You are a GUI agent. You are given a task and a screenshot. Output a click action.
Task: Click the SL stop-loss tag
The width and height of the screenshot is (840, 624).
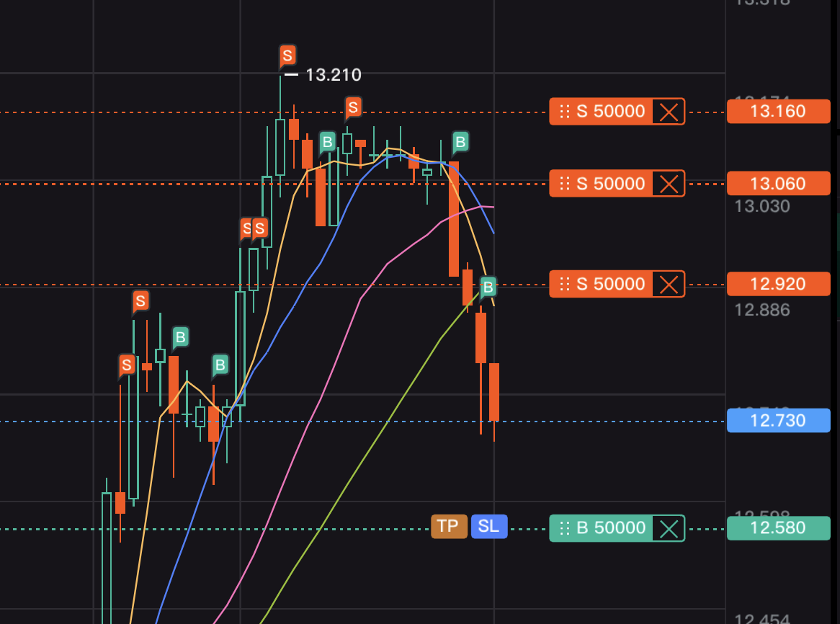coord(489,526)
